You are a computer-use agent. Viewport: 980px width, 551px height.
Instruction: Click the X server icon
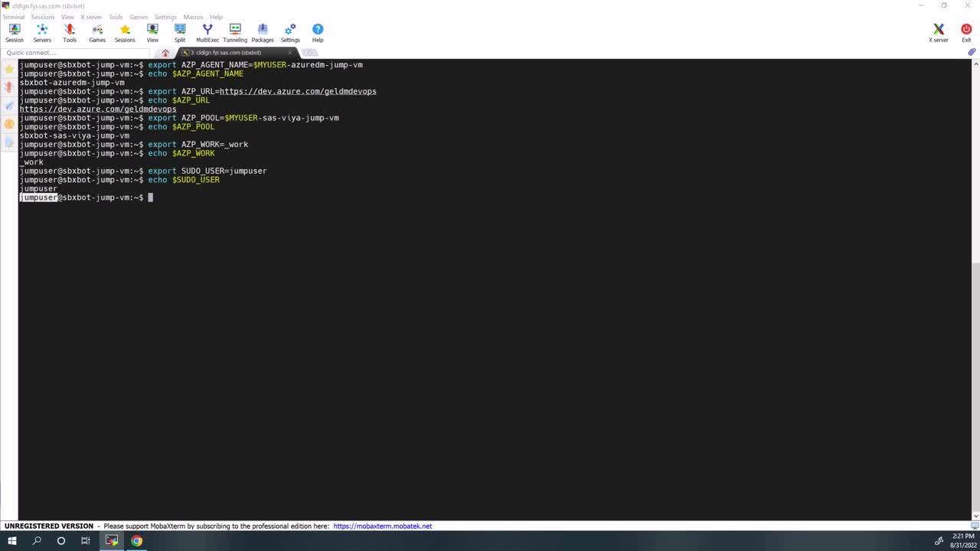tap(938, 32)
